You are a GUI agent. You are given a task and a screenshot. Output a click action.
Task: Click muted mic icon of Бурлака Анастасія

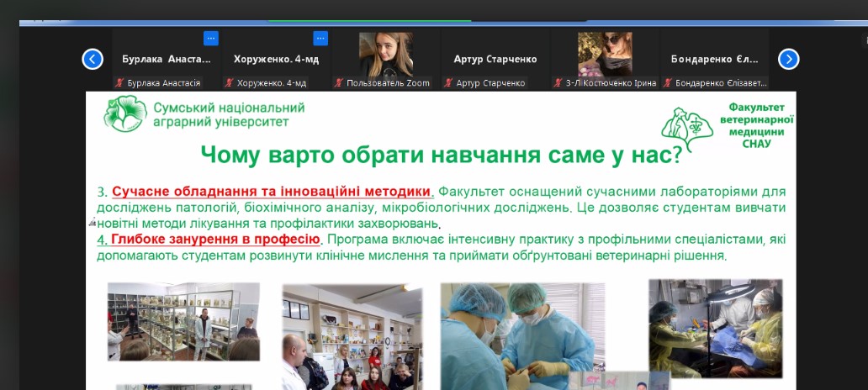(x=119, y=83)
